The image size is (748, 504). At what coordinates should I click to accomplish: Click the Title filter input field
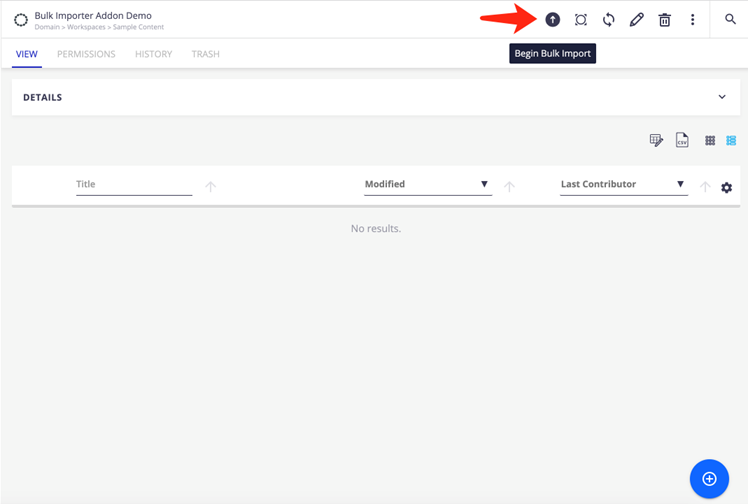(133, 184)
